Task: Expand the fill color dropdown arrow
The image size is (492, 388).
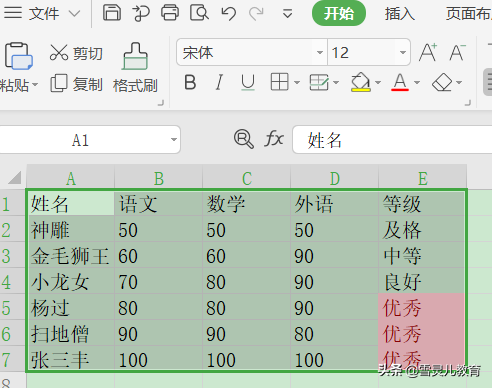Action: coord(378,82)
